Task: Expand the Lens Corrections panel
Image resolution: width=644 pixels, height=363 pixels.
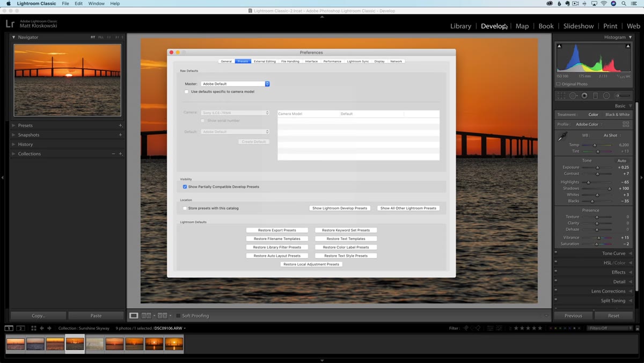Action: coord(630,291)
